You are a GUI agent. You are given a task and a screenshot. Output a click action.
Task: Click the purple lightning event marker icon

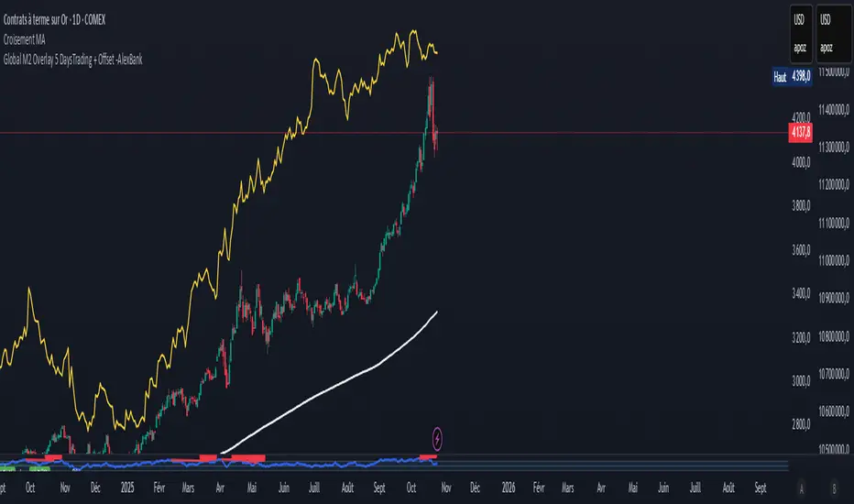click(437, 439)
